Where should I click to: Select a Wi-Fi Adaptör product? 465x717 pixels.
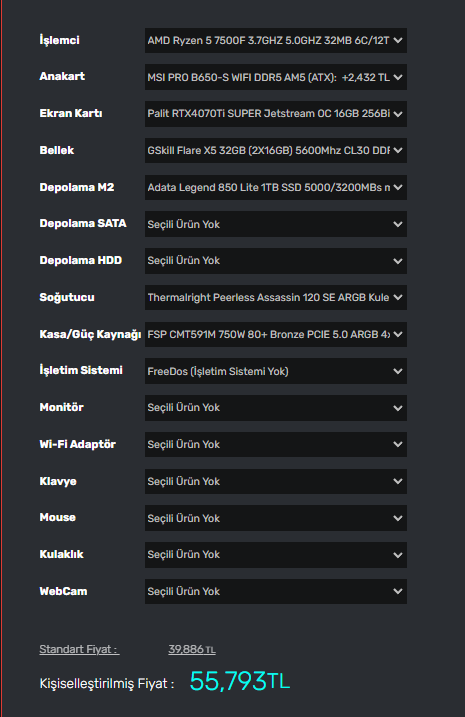point(276,444)
